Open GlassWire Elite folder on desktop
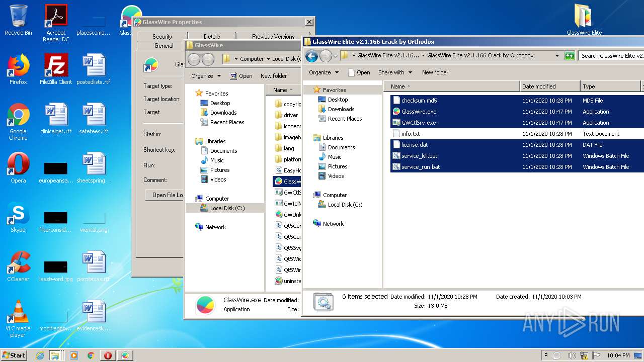Screen dimensions: 644x362 584,20
